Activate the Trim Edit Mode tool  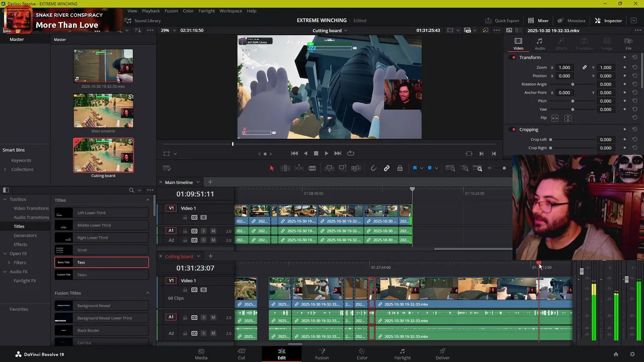[285, 168]
